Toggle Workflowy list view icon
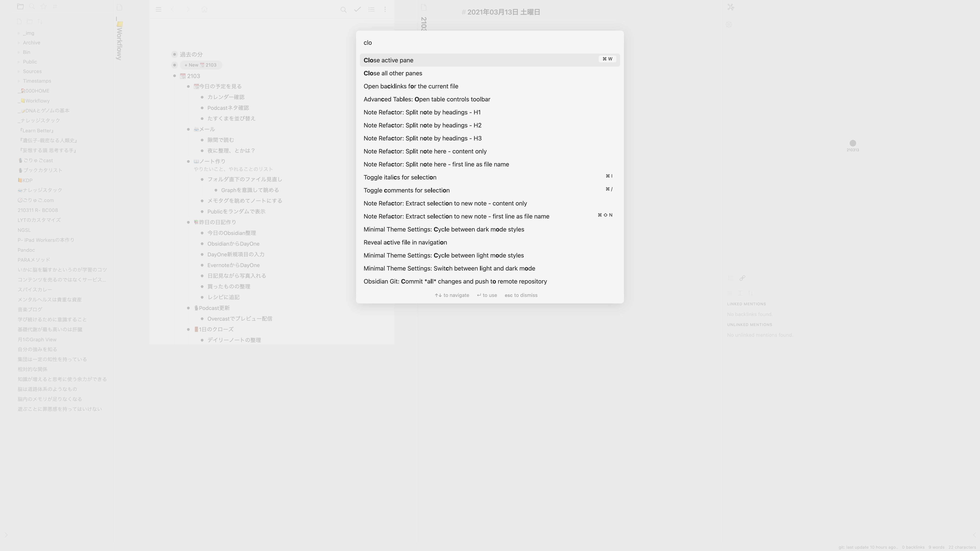The image size is (980, 551). 371,10
